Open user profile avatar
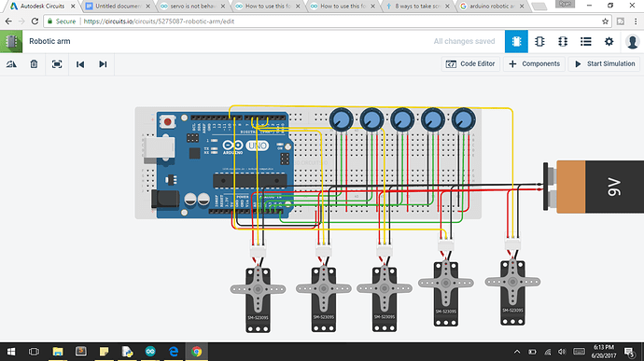 point(633,41)
